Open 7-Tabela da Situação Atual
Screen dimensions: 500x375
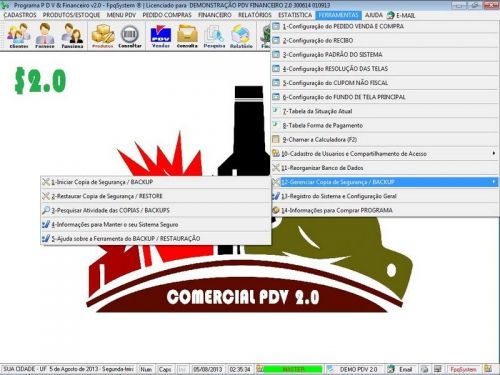[385, 111]
